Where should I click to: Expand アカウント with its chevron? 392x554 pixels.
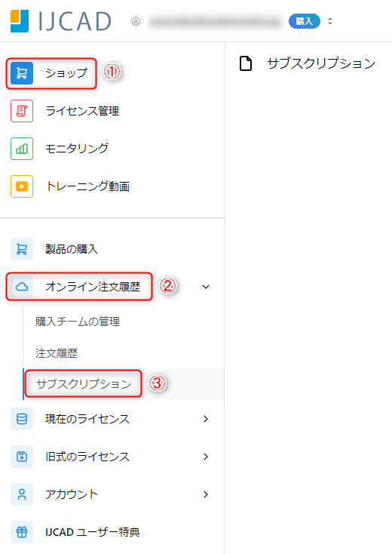(x=206, y=494)
